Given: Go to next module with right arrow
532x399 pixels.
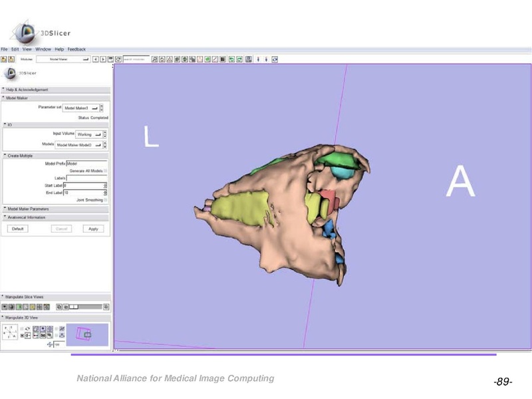Looking at the screenshot, I should [x=103, y=59].
